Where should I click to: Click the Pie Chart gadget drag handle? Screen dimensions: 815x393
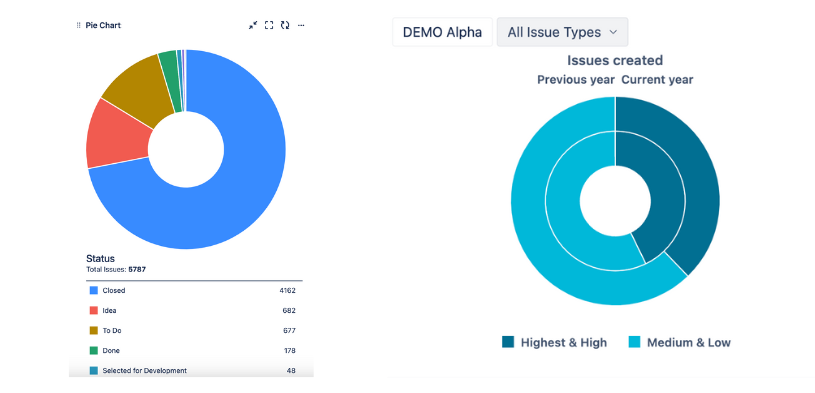click(78, 25)
